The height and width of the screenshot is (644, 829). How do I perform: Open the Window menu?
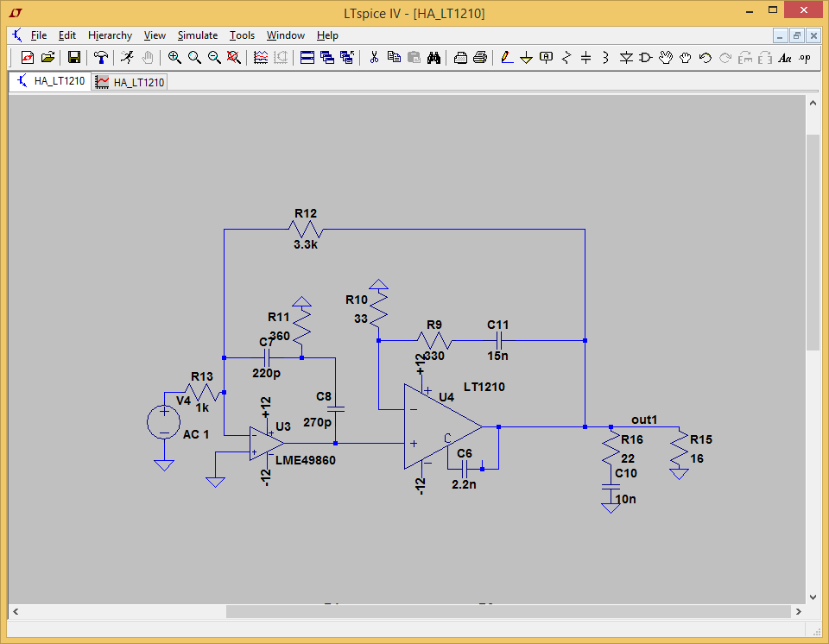[286, 35]
